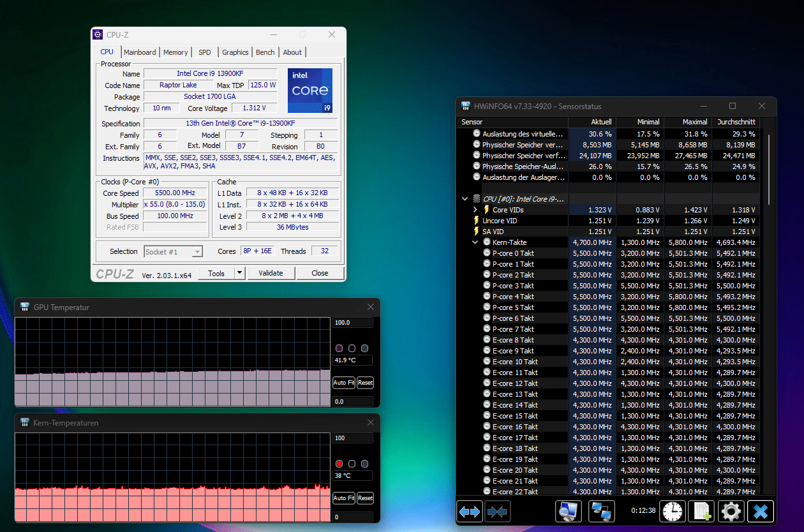The height and width of the screenshot is (532, 804).
Task: Collapse the CPU [#0] Intel Core i9 section
Action: [465, 199]
